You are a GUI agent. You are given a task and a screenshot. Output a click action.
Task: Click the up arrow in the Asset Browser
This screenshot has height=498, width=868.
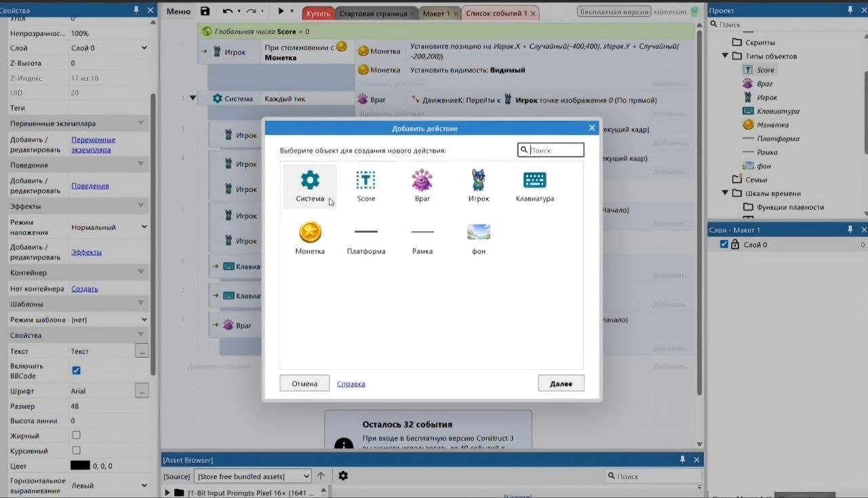coord(321,476)
